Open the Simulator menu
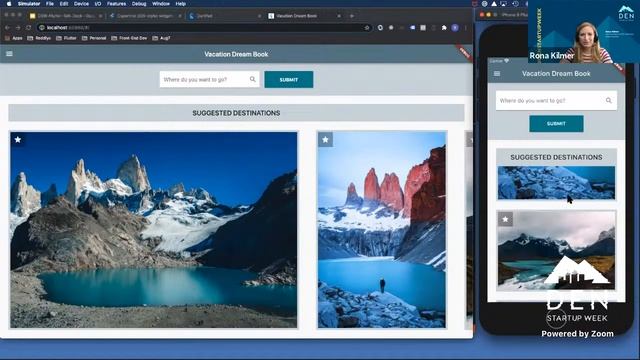Viewport: 640px width, 360px height. pos(29,4)
